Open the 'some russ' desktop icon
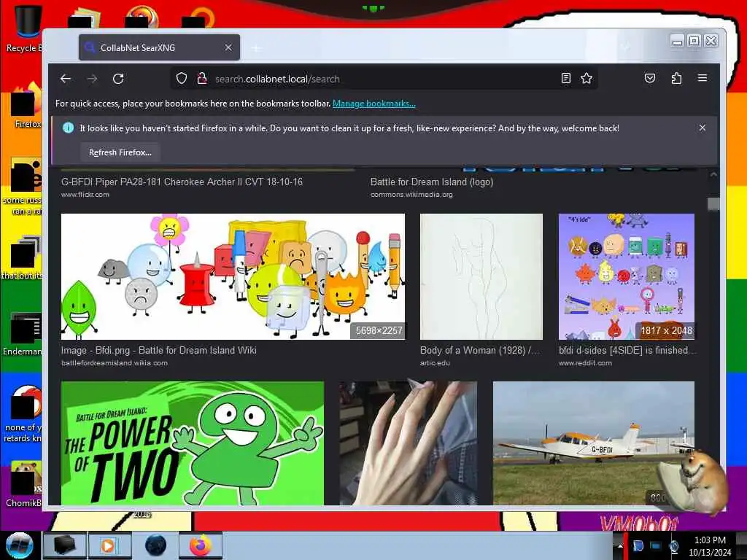Viewport: 747px width, 560px height. pyautogui.click(x=24, y=187)
